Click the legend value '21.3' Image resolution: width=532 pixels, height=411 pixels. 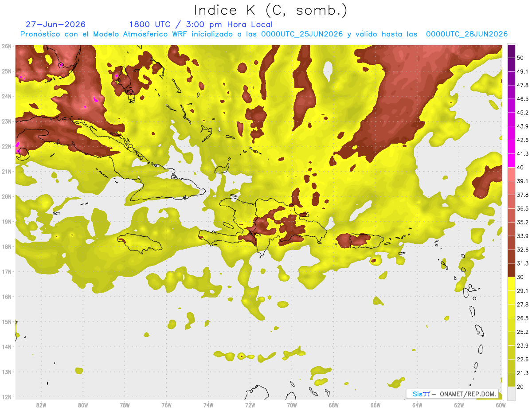(x=523, y=373)
